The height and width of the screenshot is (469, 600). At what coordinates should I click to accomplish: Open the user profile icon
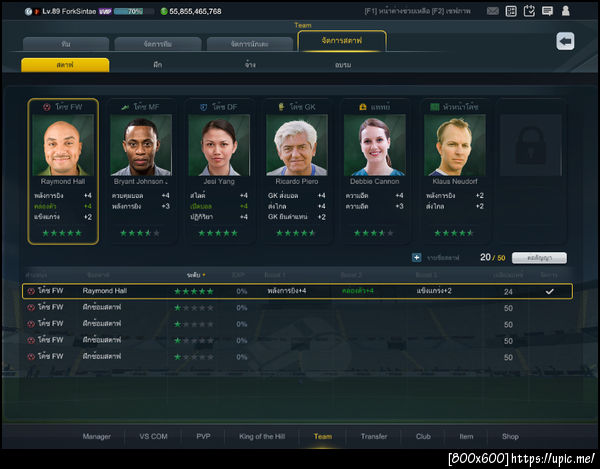pyautogui.click(x=566, y=11)
